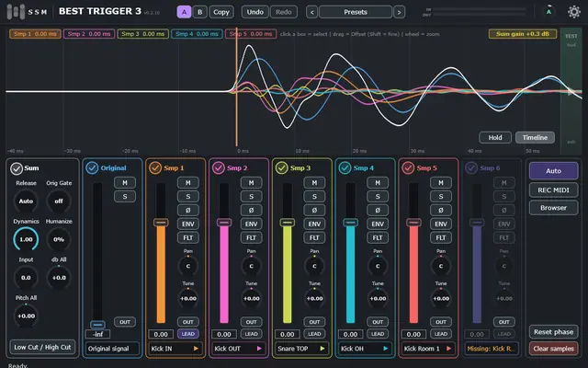Click the round A indicator near settings
This screenshot has height=368, width=588.
pyautogui.click(x=548, y=12)
